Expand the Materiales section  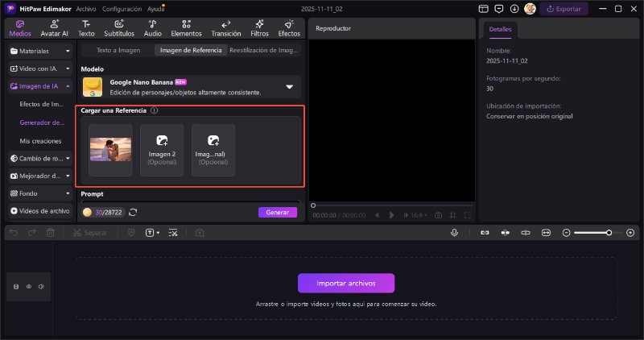pos(40,51)
